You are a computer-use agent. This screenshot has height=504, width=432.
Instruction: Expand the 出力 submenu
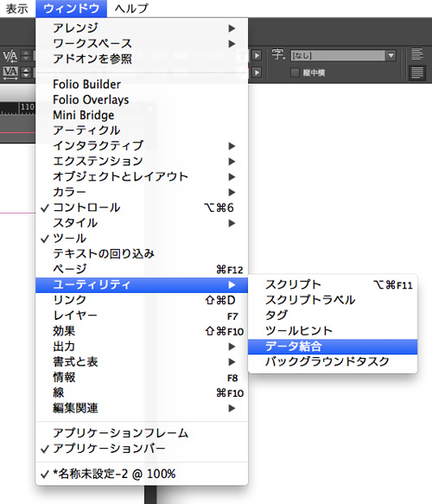pos(142,347)
